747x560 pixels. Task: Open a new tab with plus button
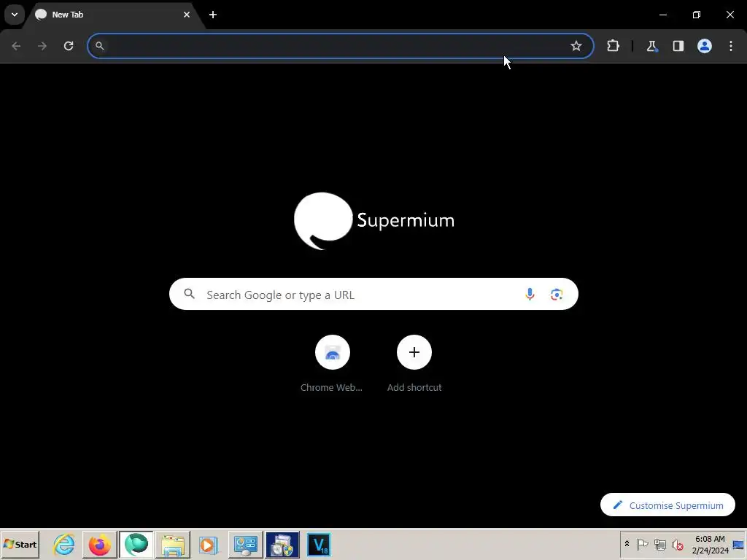pos(213,15)
